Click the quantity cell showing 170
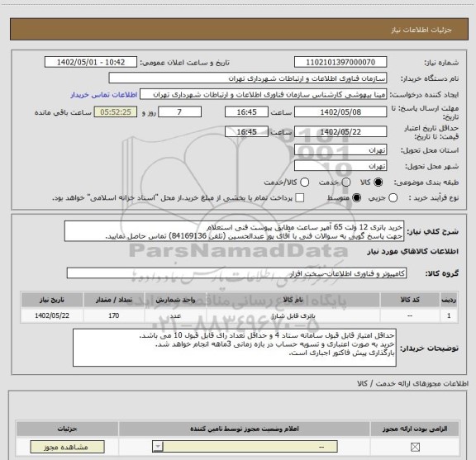476x460 pixels. pyautogui.click(x=114, y=315)
